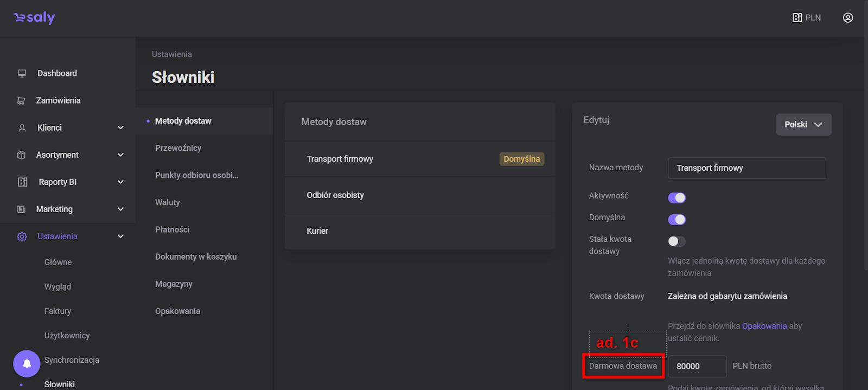Image resolution: width=868 pixels, height=390 pixels.
Task: Expand the Klienci menu chevron
Action: point(120,128)
